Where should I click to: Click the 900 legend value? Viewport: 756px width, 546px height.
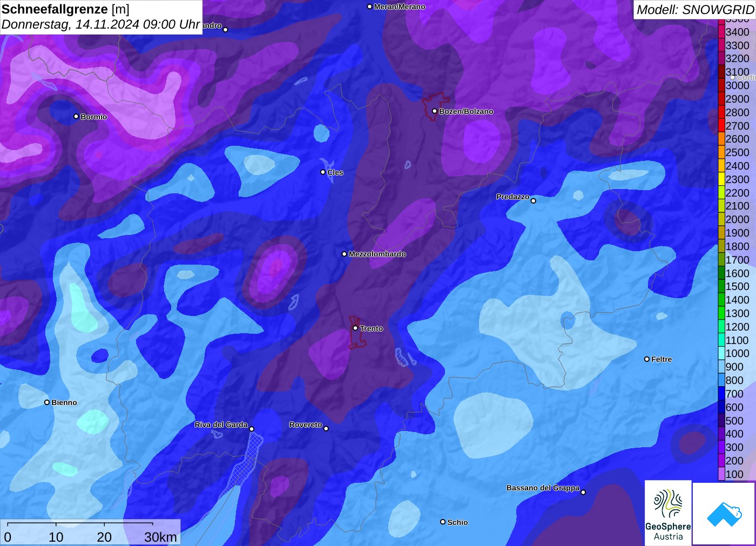click(x=734, y=367)
